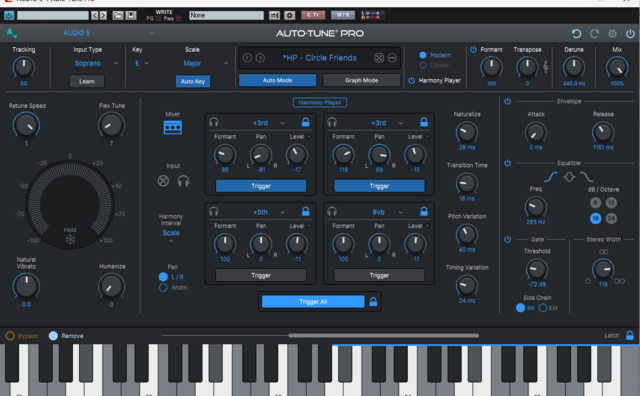
Task: Solo 8vb voice headphones icon
Action: [x=332, y=211]
